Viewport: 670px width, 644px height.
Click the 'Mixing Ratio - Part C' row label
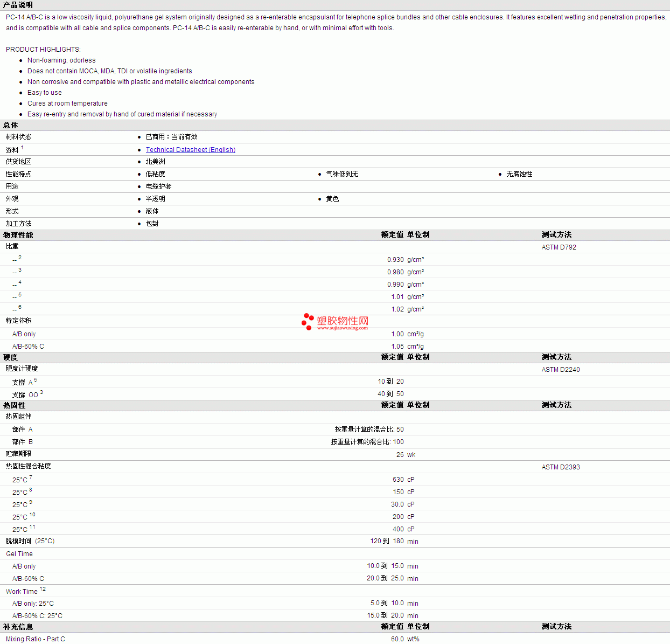pyautogui.click(x=36, y=639)
